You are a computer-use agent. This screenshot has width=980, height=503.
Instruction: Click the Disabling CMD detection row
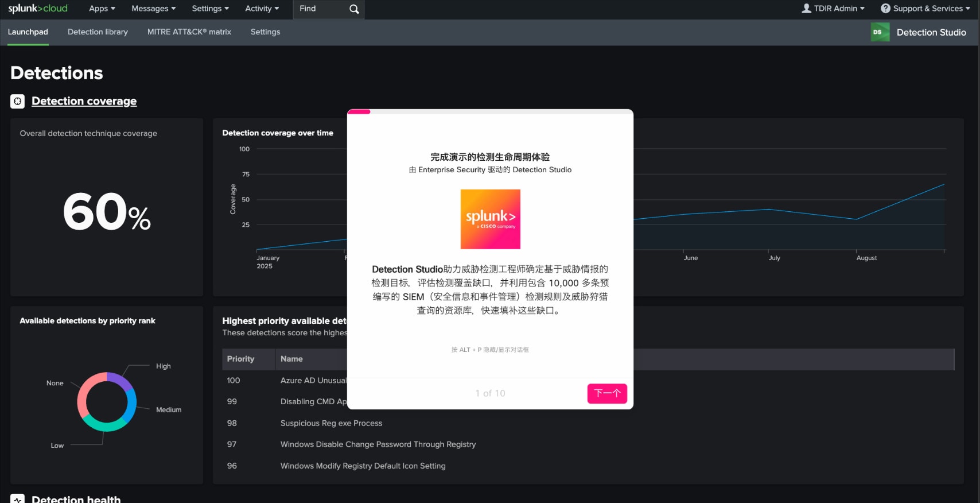tap(313, 402)
